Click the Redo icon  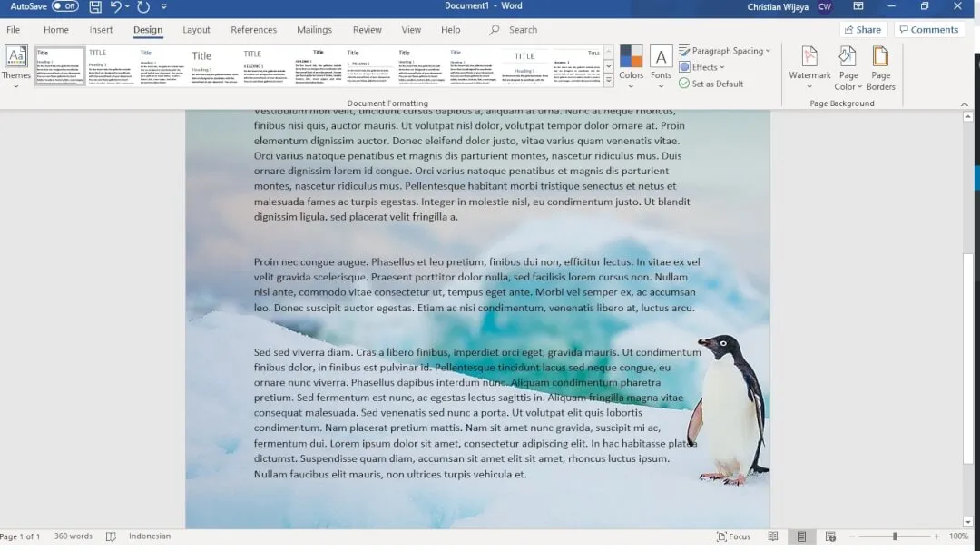(143, 7)
